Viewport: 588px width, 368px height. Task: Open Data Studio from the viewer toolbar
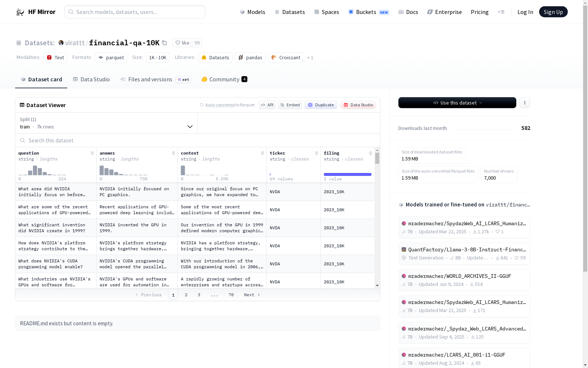coord(358,105)
